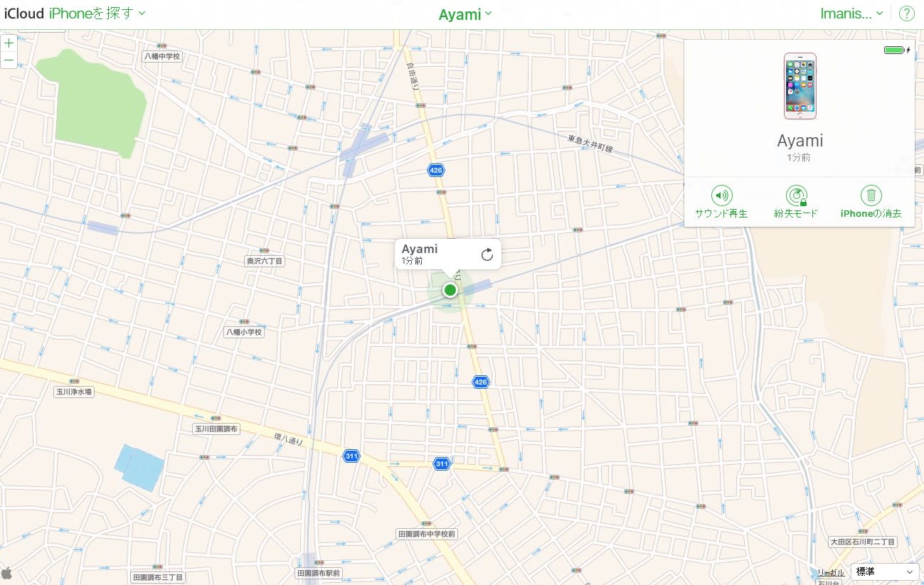Click the 田園調布中学校前 map label
Image resolution: width=924 pixels, height=585 pixels.
(x=427, y=534)
